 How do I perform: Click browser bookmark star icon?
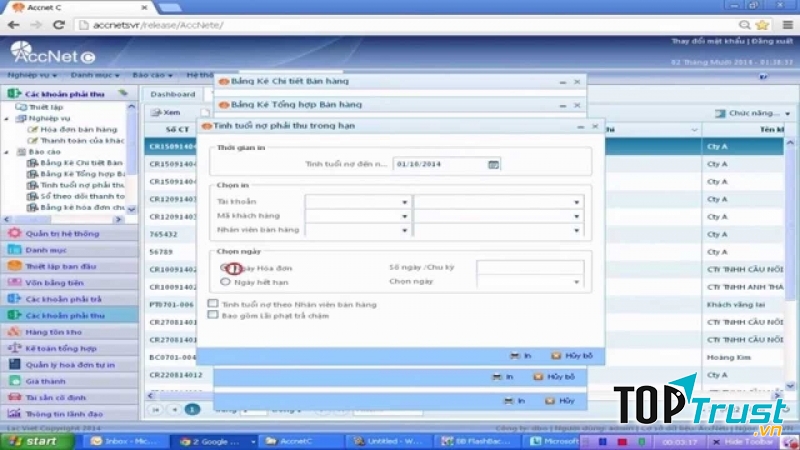tap(762, 24)
